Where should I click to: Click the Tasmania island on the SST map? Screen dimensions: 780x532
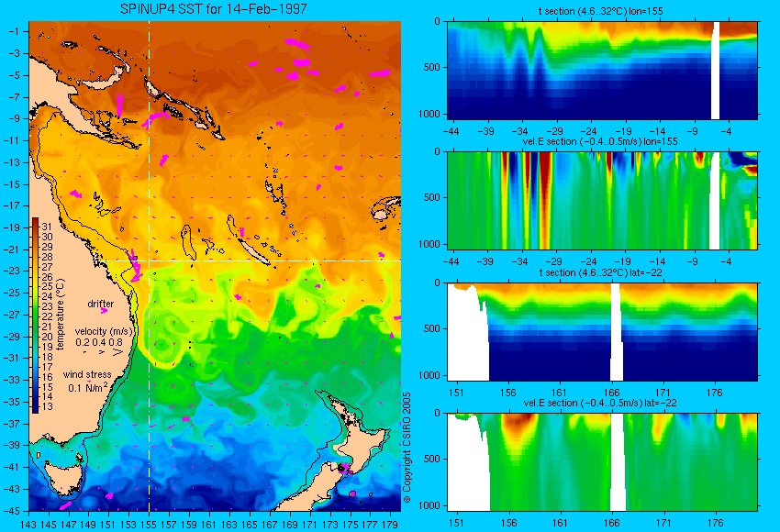(x=63, y=478)
